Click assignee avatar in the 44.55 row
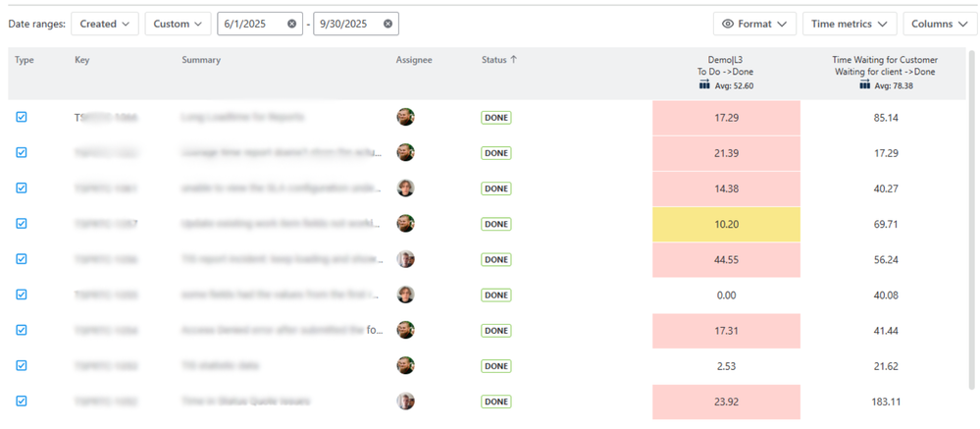980x429 pixels. click(x=405, y=259)
